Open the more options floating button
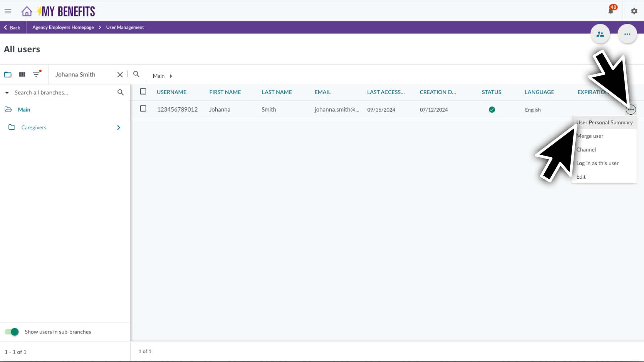The height and width of the screenshot is (362, 644). [627, 34]
